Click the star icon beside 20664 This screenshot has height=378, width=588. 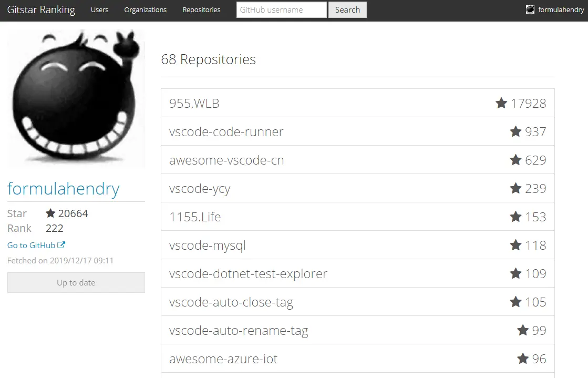(50, 213)
